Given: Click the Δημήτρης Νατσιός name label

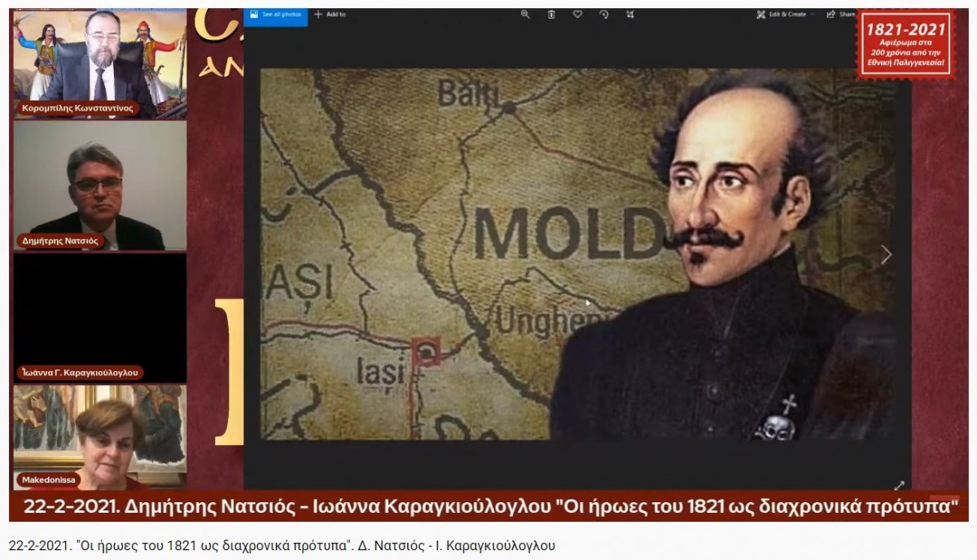Looking at the screenshot, I should [x=59, y=240].
